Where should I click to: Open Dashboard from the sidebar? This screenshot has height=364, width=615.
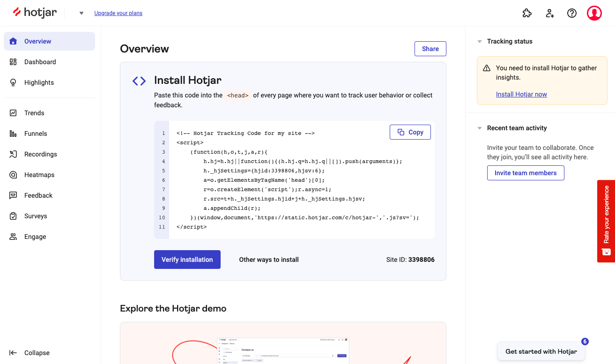tap(49, 62)
